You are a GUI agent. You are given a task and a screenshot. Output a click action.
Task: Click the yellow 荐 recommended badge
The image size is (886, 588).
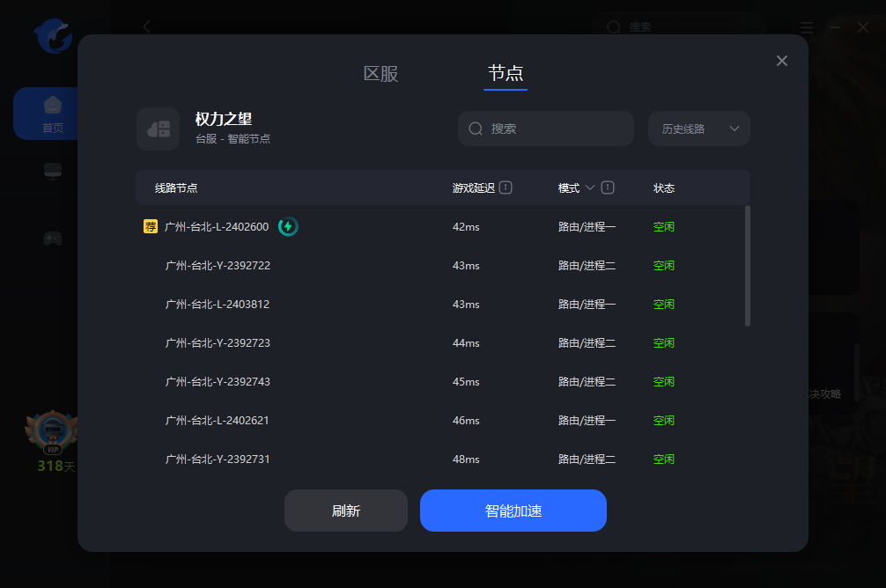click(151, 227)
